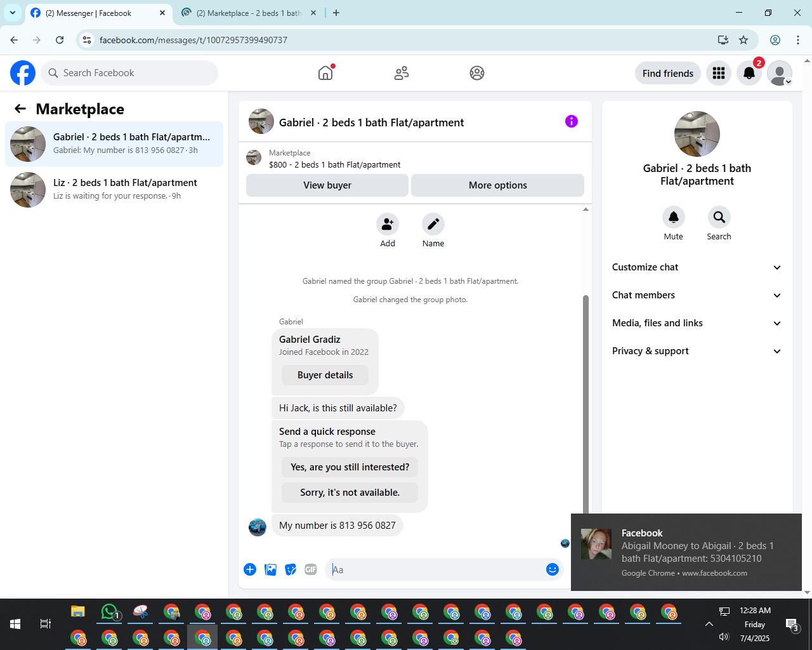Expand Chat members section
Image resolution: width=812 pixels, height=650 pixels.
[x=697, y=295]
